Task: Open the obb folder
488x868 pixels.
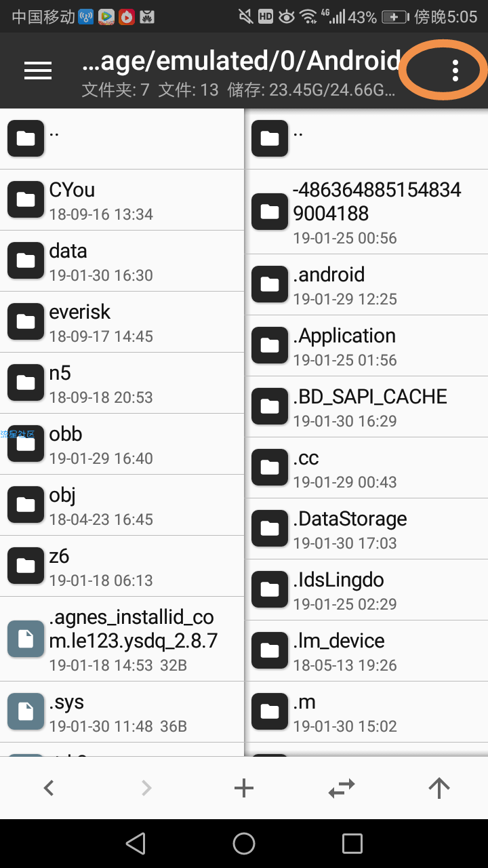Action: coord(122,444)
